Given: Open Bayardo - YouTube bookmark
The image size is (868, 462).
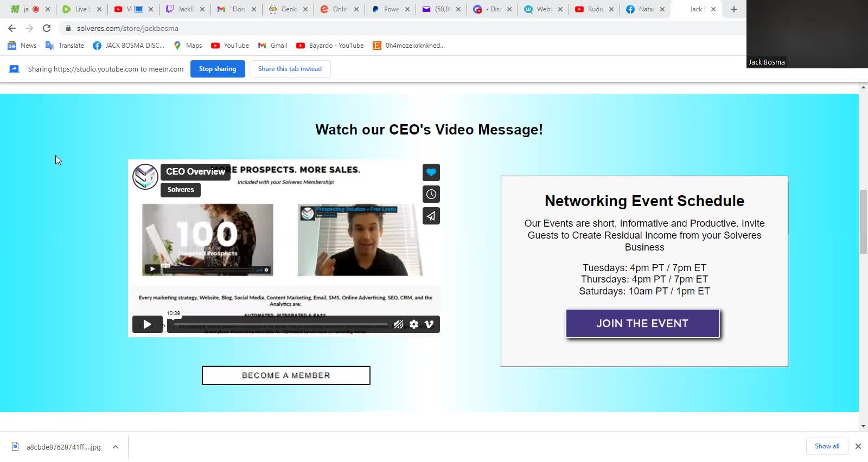Looking at the screenshot, I should click(330, 46).
